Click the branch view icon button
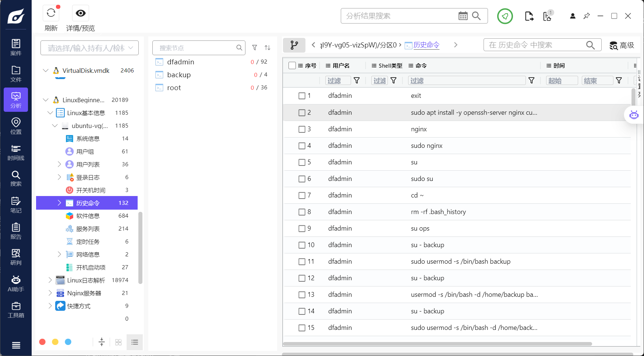The width and height of the screenshot is (644, 356). click(x=294, y=45)
